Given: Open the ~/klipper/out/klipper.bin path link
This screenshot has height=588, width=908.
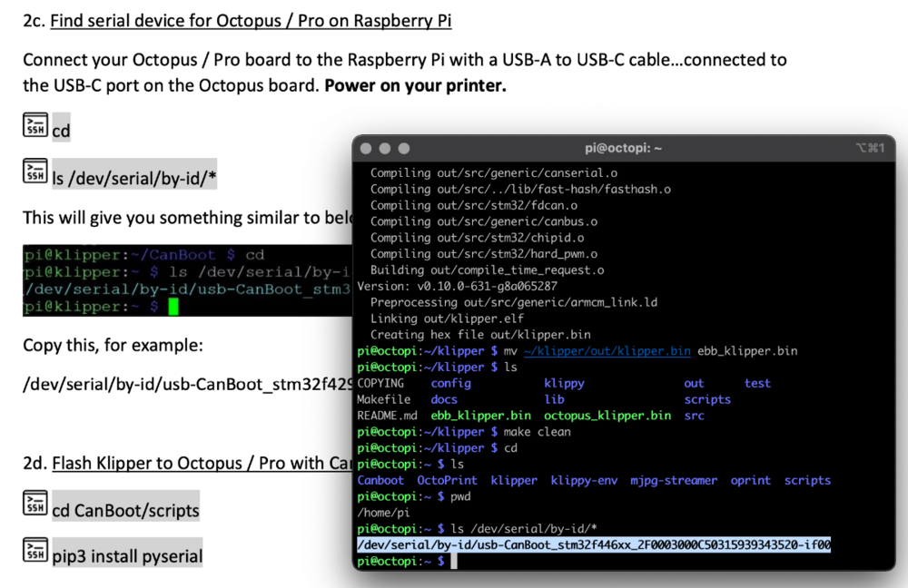Looking at the screenshot, I should coord(607,351).
